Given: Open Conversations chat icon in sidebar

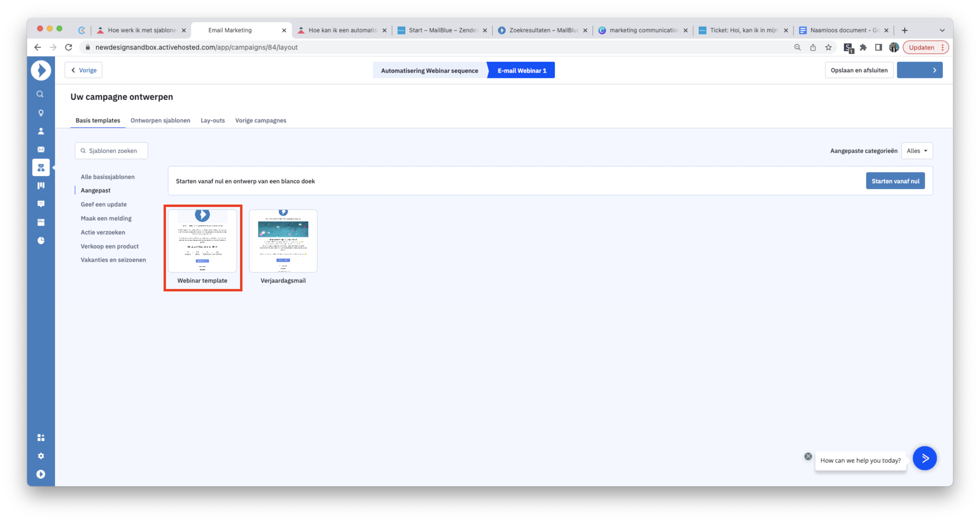Looking at the screenshot, I should coord(41,204).
